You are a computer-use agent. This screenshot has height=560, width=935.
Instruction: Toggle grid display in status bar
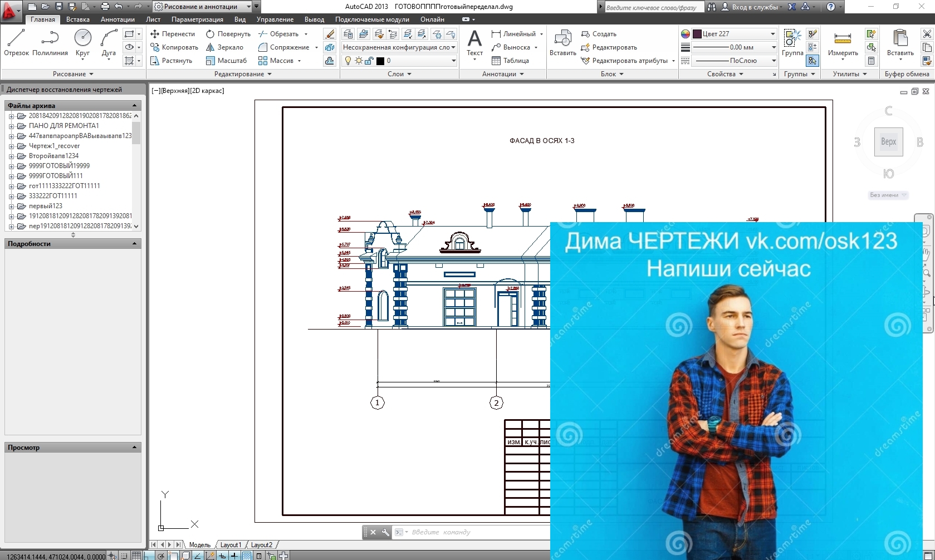(x=136, y=556)
